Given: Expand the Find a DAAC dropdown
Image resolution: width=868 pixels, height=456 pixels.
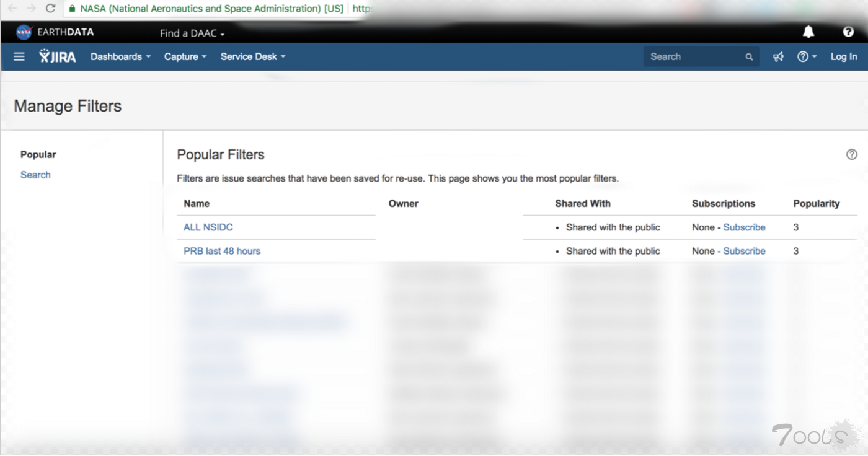Looking at the screenshot, I should (192, 33).
